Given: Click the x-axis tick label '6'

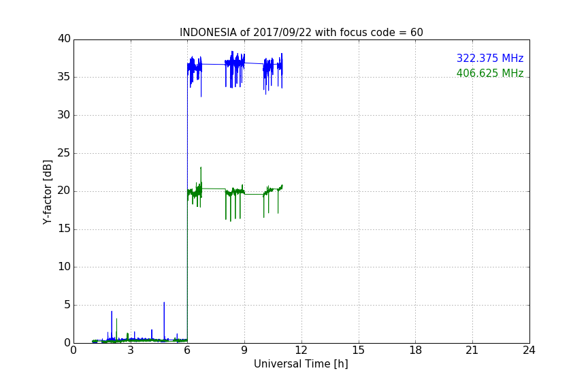Looking at the screenshot, I should (x=188, y=350).
